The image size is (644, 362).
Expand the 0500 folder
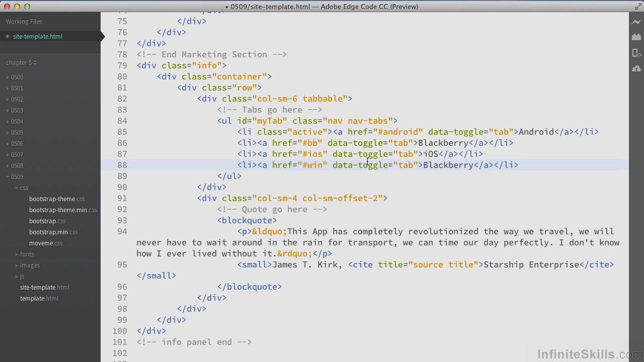click(8, 77)
